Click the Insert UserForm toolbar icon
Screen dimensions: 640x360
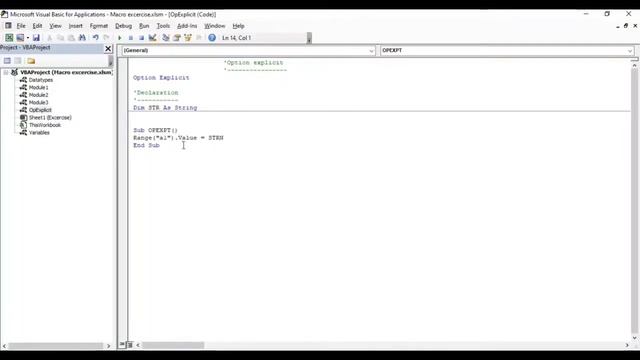pyautogui.click(x=20, y=38)
